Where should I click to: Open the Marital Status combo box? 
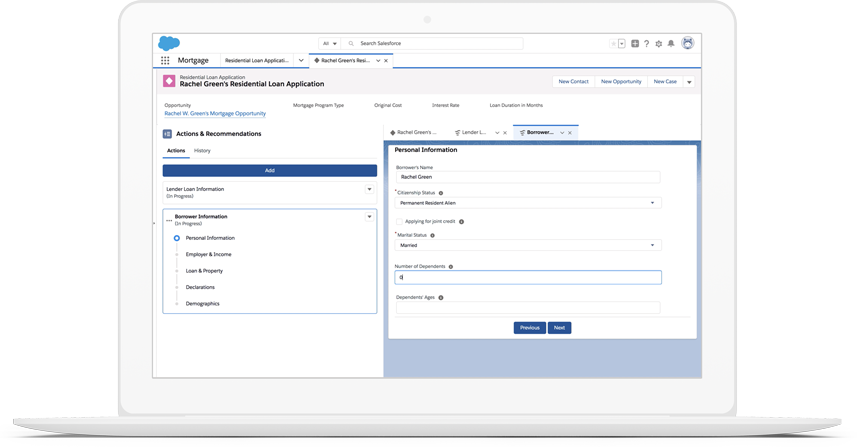(x=528, y=245)
